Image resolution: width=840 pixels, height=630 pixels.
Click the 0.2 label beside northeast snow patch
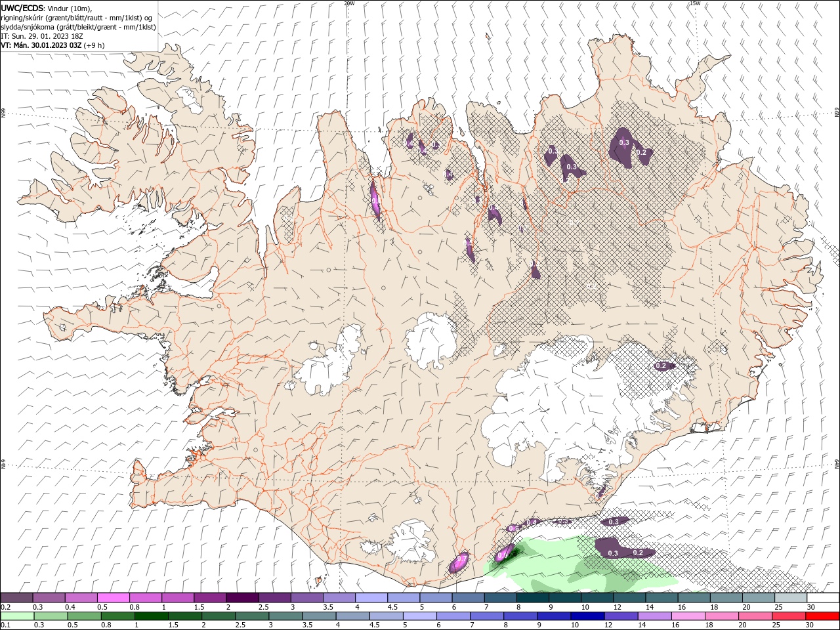pos(642,152)
